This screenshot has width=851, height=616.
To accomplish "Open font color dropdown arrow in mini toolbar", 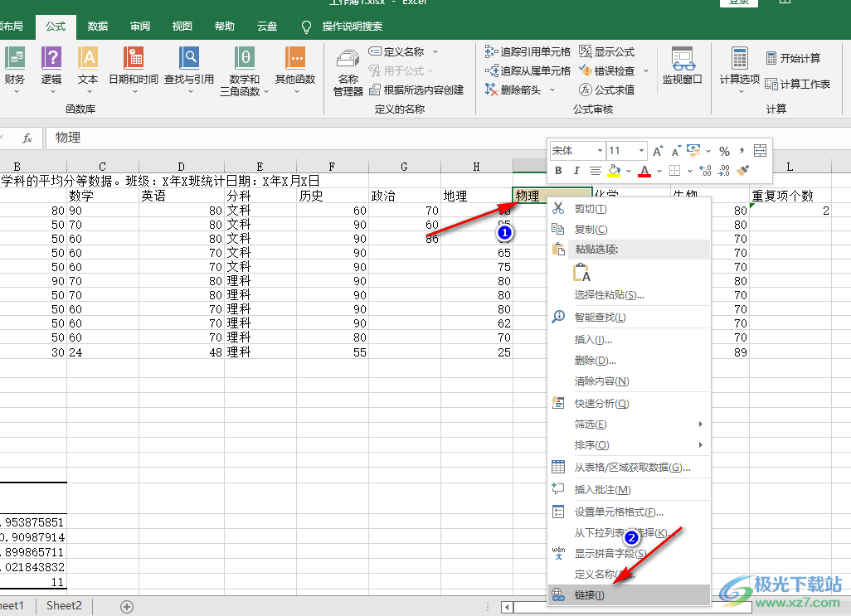I will (659, 171).
